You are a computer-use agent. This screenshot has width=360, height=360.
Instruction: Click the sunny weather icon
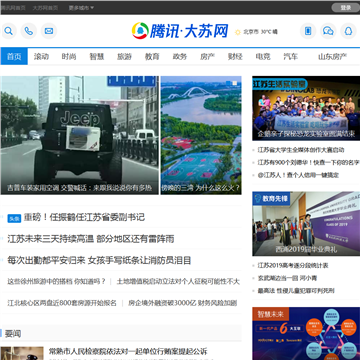238,32
